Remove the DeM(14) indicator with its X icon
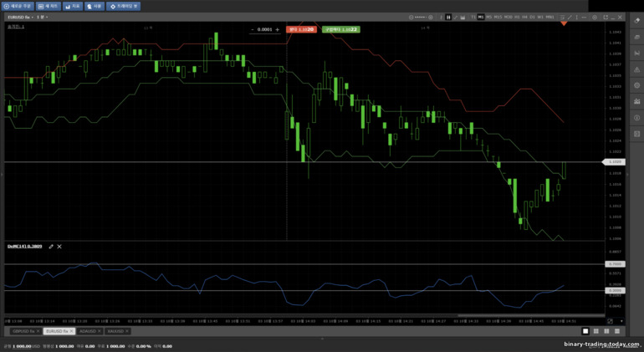 [59, 247]
